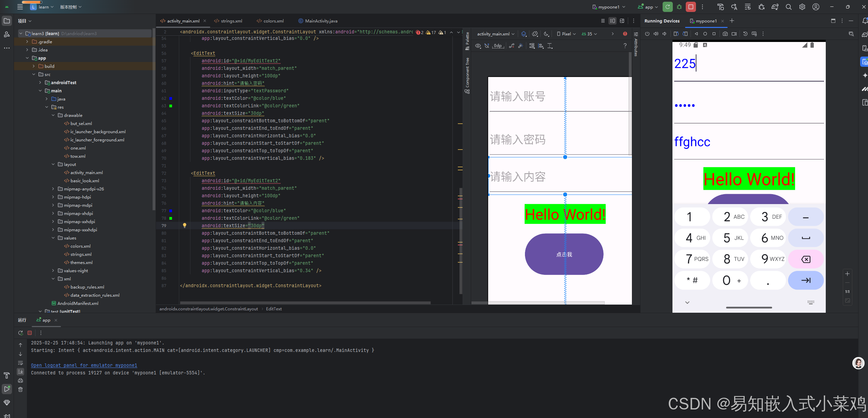Click blue color swatch on line 62
868x418 pixels.
coord(171,98)
